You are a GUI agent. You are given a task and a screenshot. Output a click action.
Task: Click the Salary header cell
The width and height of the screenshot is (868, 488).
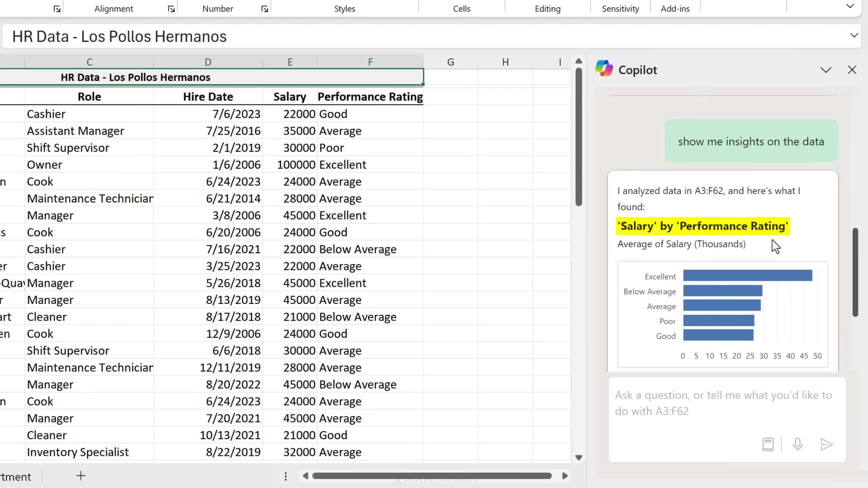[x=290, y=97]
